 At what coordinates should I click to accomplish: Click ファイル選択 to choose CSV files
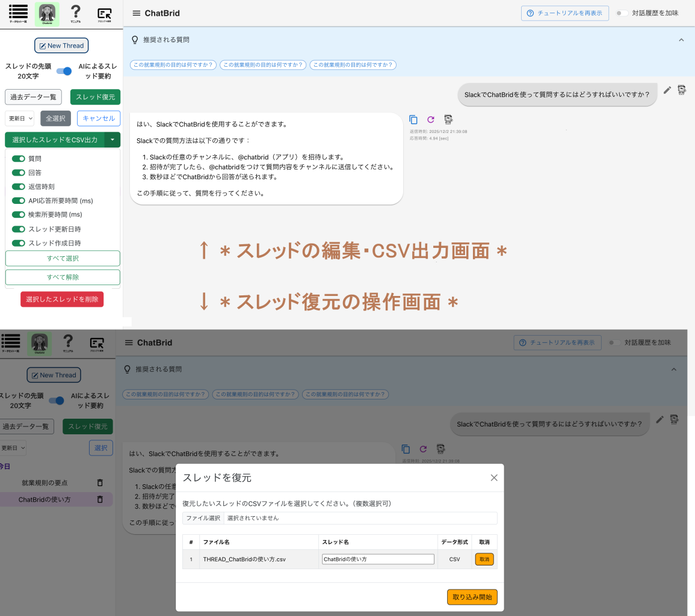[x=203, y=517]
